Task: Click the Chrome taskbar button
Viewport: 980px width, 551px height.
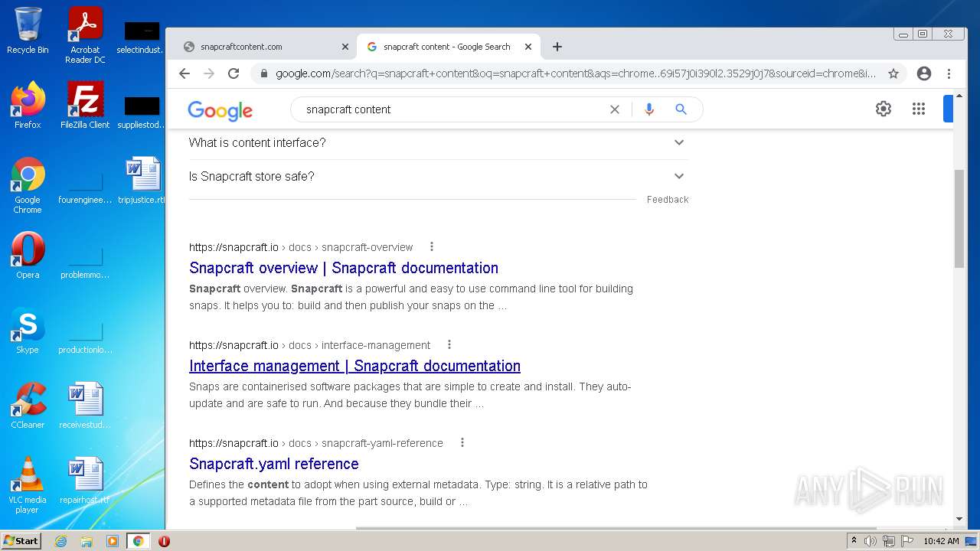Action: [x=139, y=541]
